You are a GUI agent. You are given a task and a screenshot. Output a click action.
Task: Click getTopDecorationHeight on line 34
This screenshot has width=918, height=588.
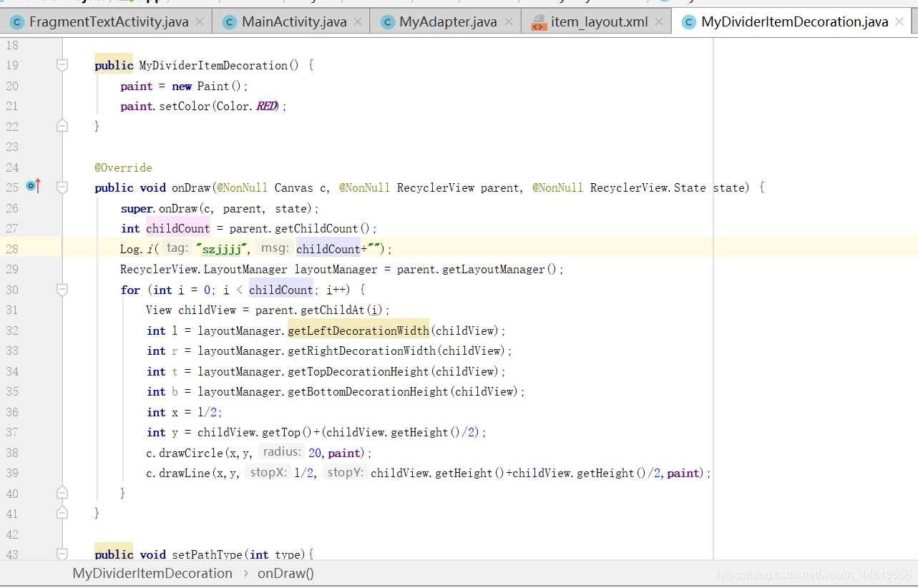(x=358, y=371)
